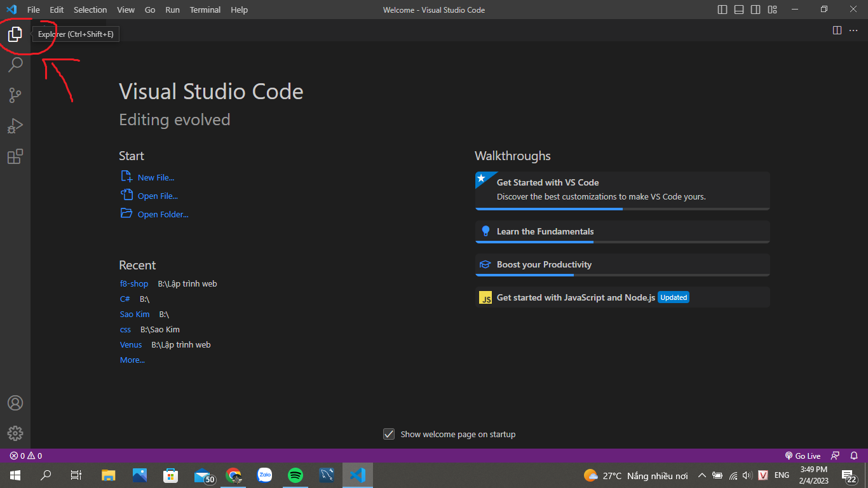Uncheck Show welcome page on startup
The height and width of the screenshot is (488, 868).
coord(389,434)
